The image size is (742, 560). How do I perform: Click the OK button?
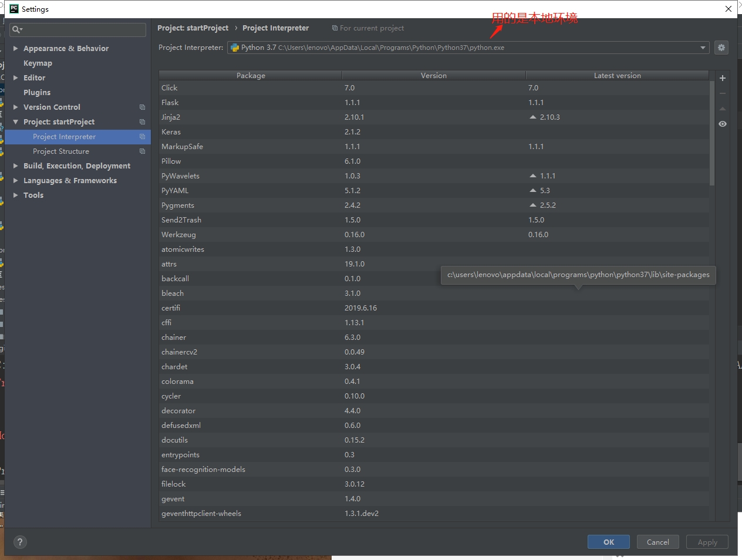(x=608, y=542)
